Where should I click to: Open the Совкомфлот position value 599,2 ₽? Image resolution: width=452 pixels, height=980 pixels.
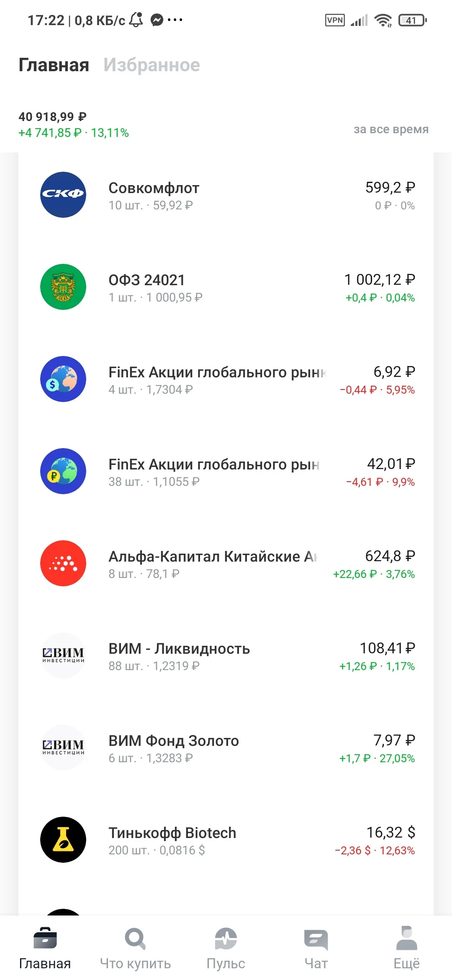390,188
